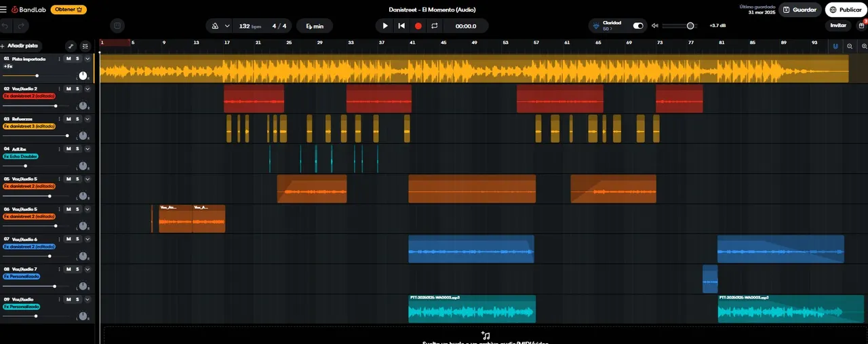
Task: Redo the last undone action
Action: tap(22, 26)
